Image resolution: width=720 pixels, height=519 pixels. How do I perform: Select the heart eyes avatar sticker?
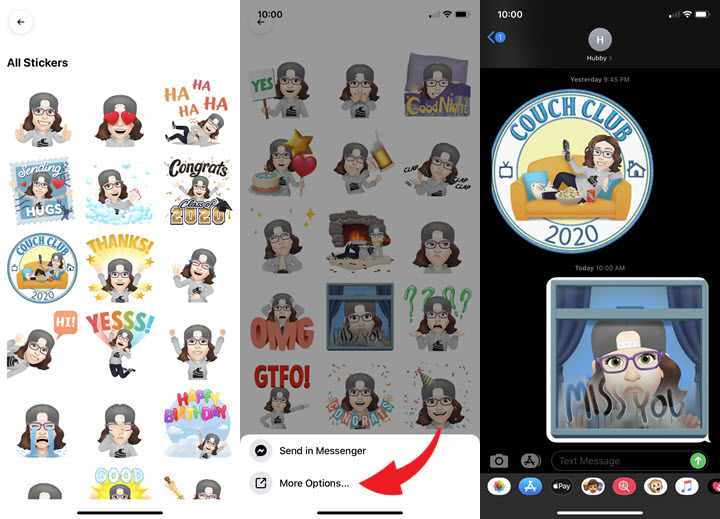pyautogui.click(x=119, y=120)
